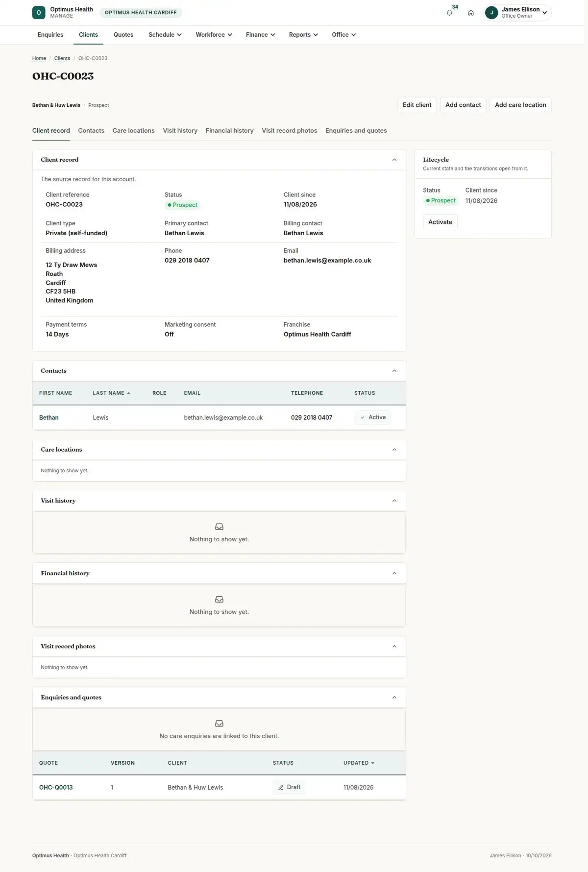Activate the client in Lifecycle panel
588x872 pixels.
(440, 222)
